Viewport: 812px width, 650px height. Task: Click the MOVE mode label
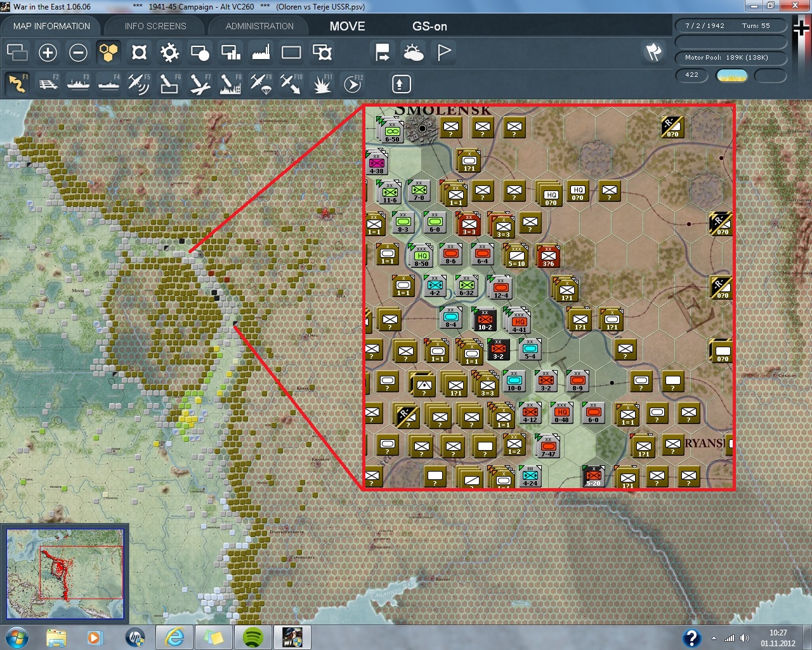pos(347,26)
